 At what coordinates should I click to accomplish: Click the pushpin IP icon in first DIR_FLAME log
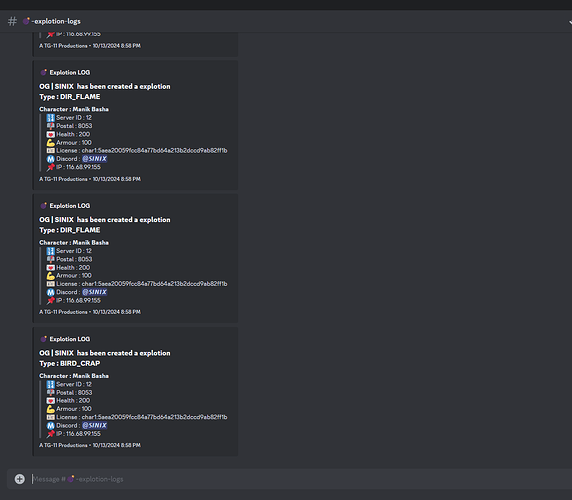(50, 167)
